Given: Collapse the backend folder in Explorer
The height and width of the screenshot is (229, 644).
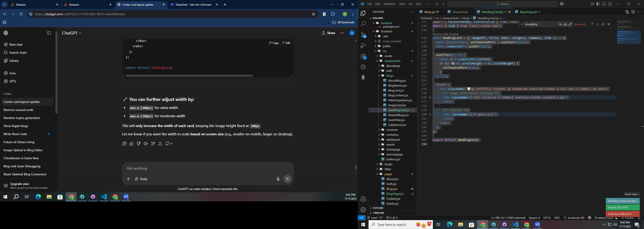Looking at the screenshot, I should 374,23.
